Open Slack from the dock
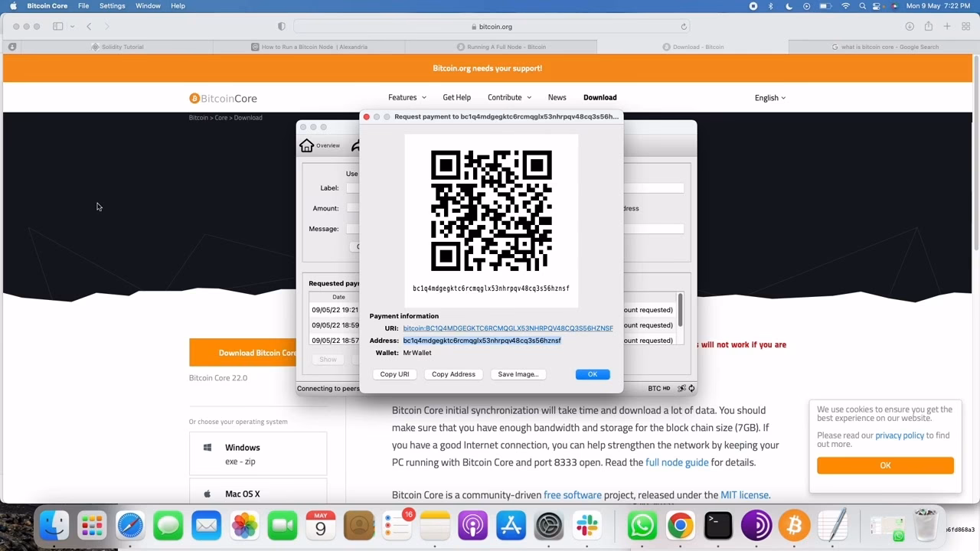This screenshot has height=551, width=980. [587, 527]
